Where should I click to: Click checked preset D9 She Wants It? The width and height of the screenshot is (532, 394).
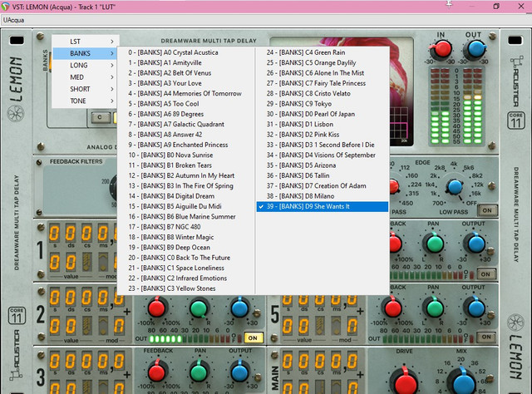coord(323,206)
